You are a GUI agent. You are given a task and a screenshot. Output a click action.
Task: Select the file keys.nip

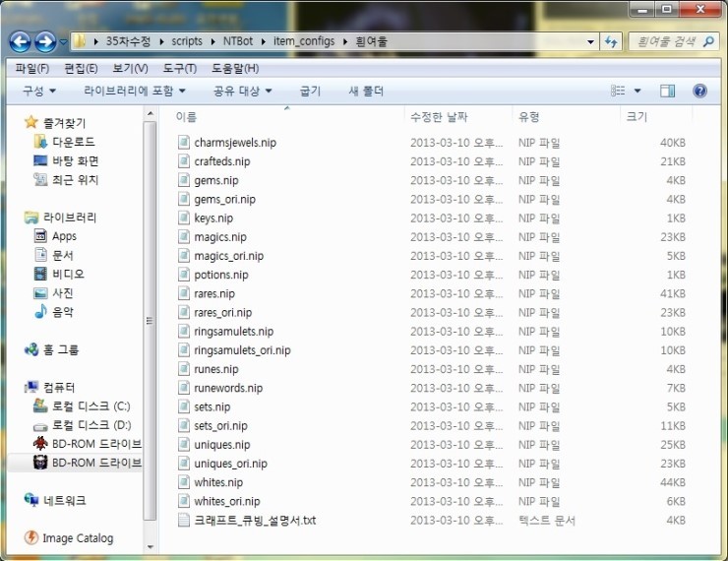tap(213, 218)
